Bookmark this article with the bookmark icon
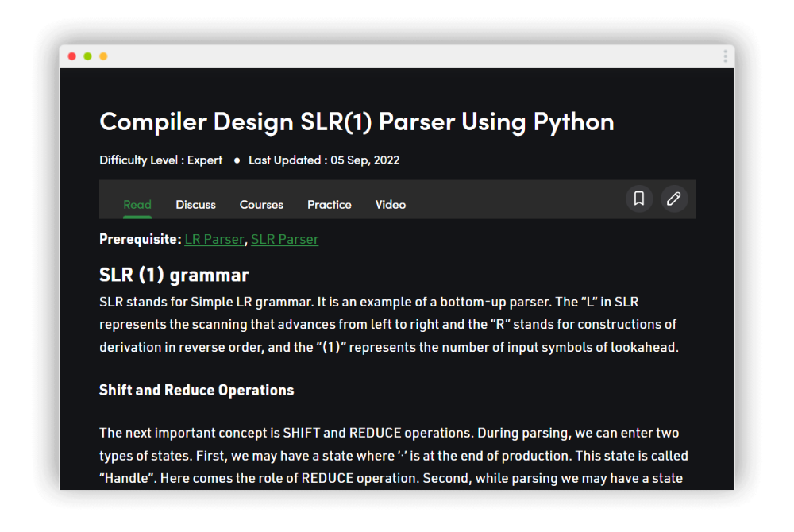The height and width of the screenshot is (532, 794). [639, 199]
